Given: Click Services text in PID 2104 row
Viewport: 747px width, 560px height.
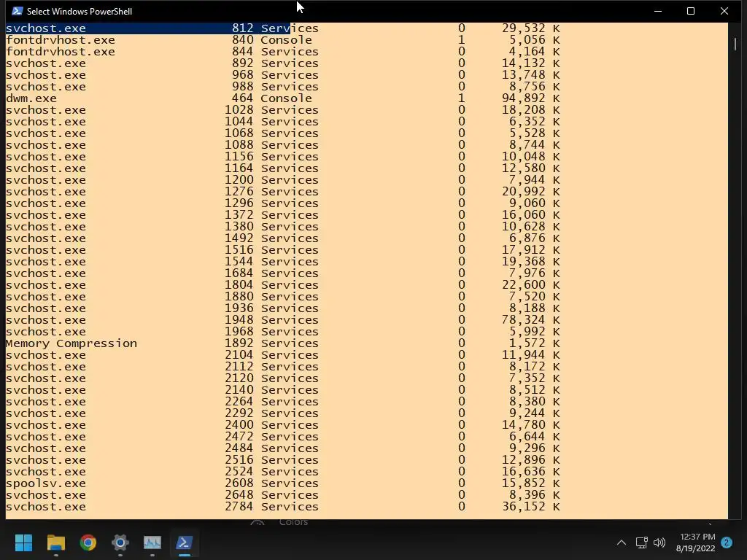Looking at the screenshot, I should 290,355.
